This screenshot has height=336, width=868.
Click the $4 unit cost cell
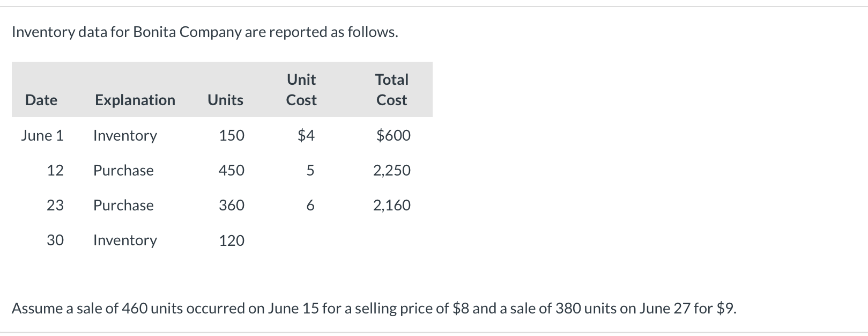point(306,135)
